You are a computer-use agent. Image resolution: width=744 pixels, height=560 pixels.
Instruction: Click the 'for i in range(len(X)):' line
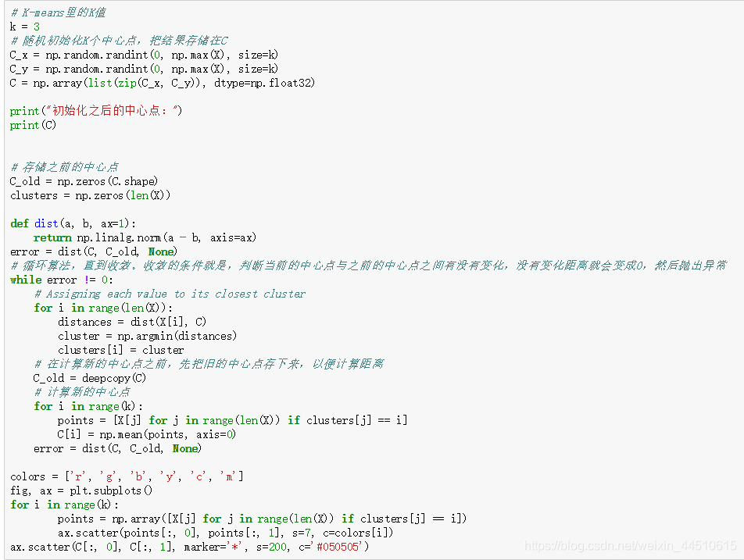[103, 309]
